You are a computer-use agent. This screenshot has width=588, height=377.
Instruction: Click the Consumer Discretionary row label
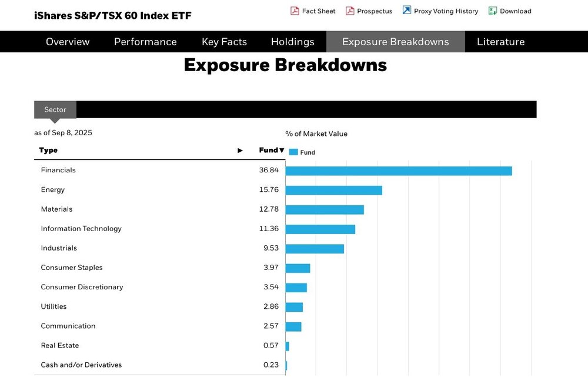pos(82,288)
